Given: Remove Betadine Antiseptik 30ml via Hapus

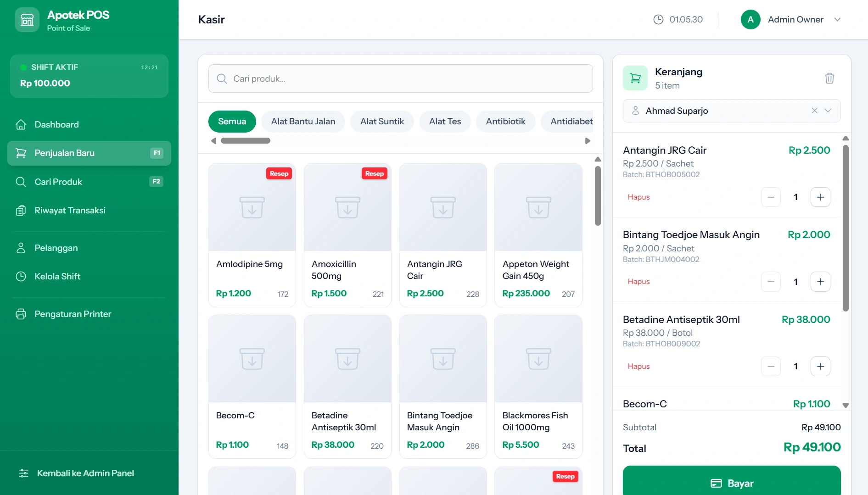Looking at the screenshot, I should (x=638, y=366).
